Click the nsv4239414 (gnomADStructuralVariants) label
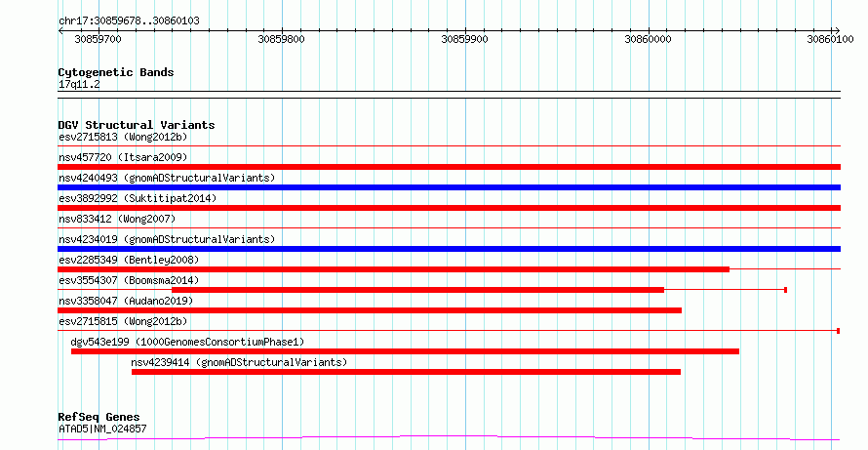The image size is (868, 450). coord(239,362)
